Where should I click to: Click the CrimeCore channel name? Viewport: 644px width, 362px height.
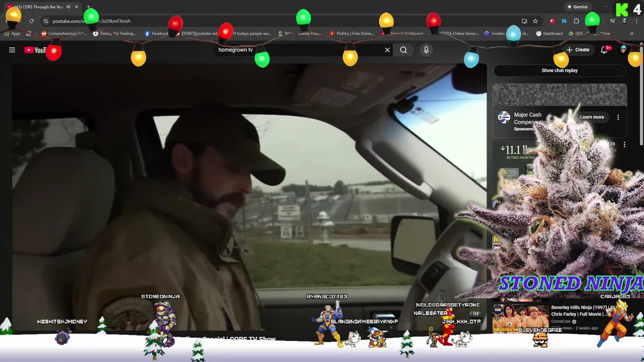click(x=562, y=321)
